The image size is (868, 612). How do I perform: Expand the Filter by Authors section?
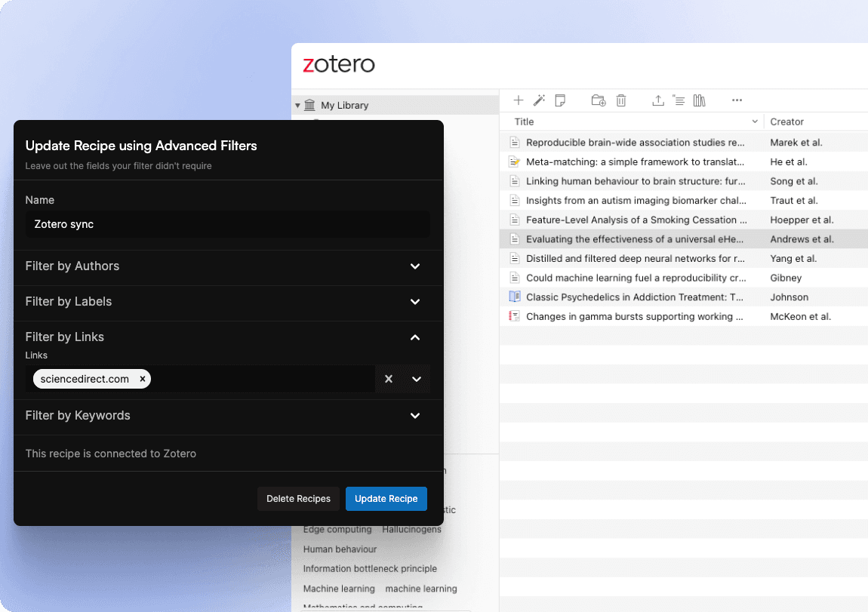pos(414,266)
